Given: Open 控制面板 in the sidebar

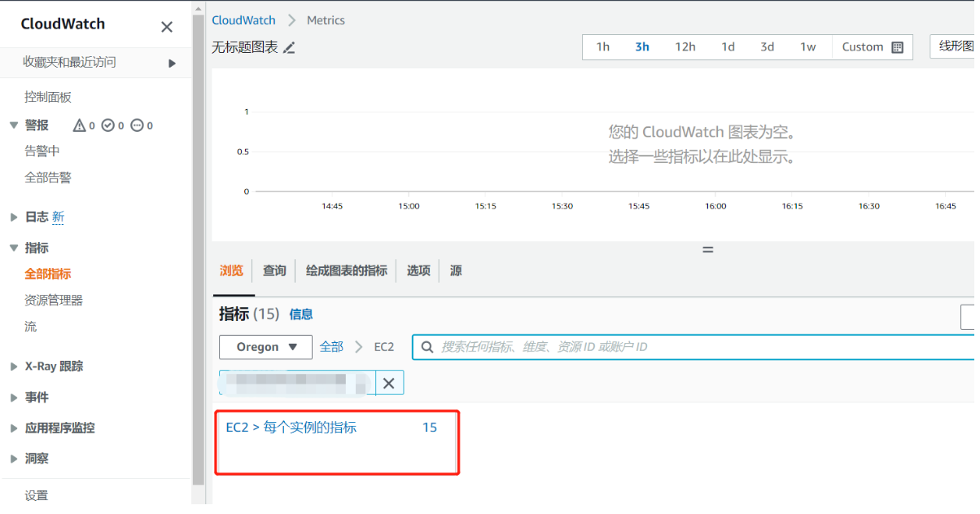Looking at the screenshot, I should tap(48, 97).
